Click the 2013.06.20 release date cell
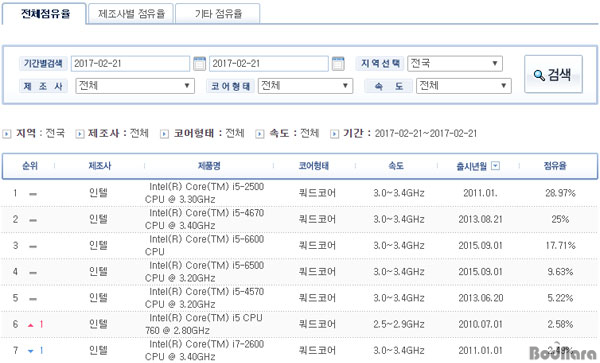The height and width of the screenshot is (363, 600). [x=481, y=298]
